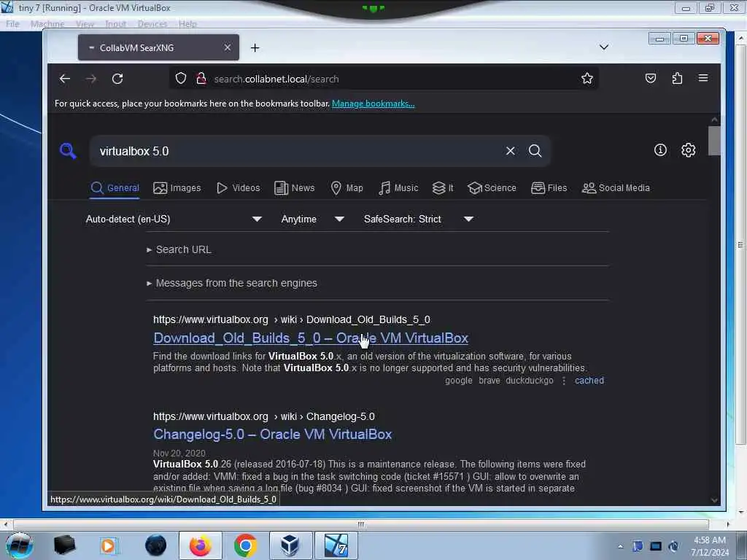Click the insecure padlock site info icon
The height and width of the screenshot is (560, 747).
(201, 78)
